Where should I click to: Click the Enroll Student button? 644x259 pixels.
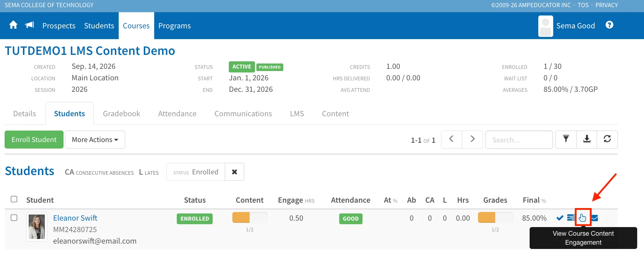click(x=34, y=140)
